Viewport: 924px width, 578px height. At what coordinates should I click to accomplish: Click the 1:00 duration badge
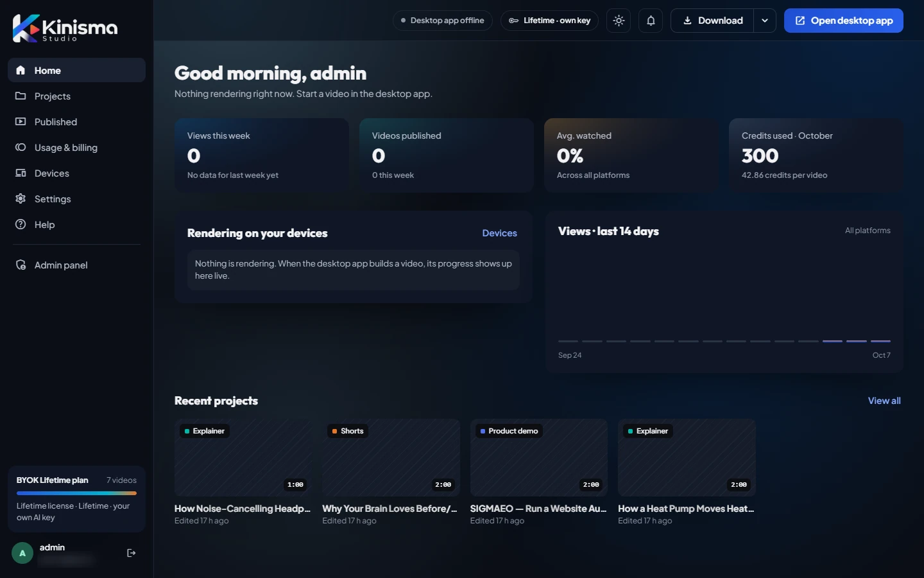click(x=295, y=485)
